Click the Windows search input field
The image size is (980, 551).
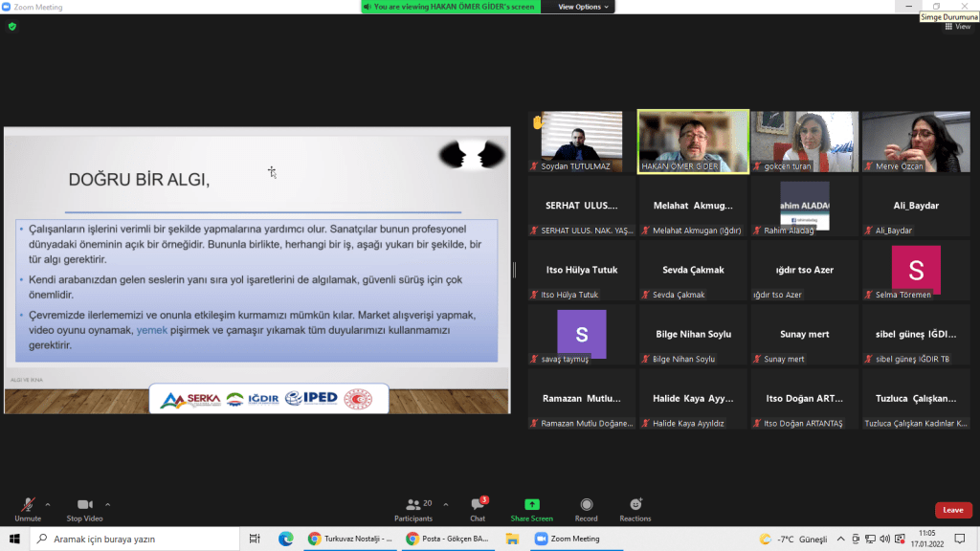134,539
